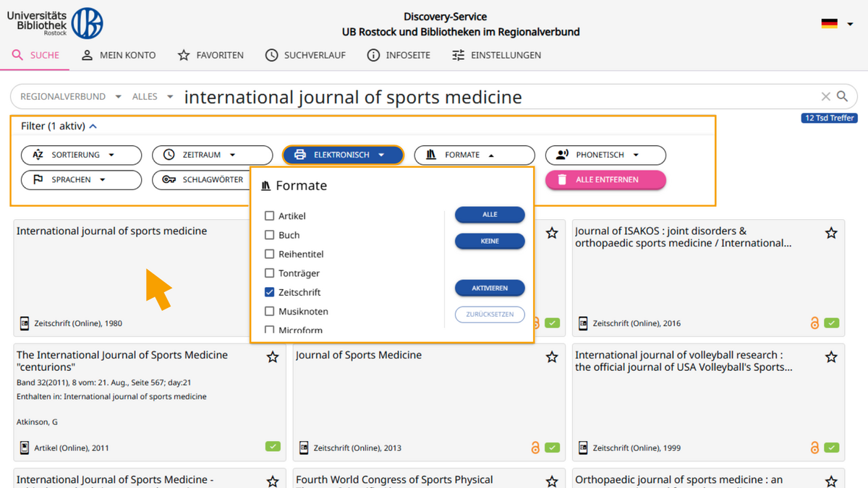Favorite the International journal of volleyball research result
This screenshot has width=868, height=488.
click(x=831, y=357)
